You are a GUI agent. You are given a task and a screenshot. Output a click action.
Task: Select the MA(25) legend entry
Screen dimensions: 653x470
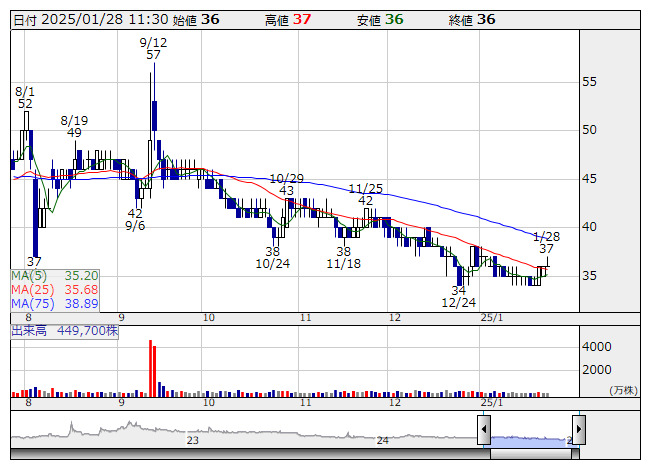click(x=55, y=289)
